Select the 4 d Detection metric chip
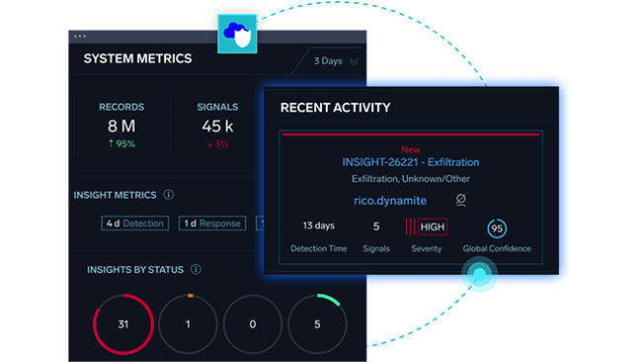Image resolution: width=644 pixels, height=362 pixels. coord(135,224)
